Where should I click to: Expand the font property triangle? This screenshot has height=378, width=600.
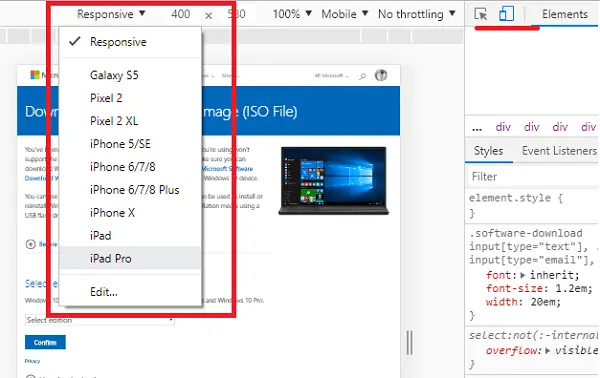[x=523, y=275]
